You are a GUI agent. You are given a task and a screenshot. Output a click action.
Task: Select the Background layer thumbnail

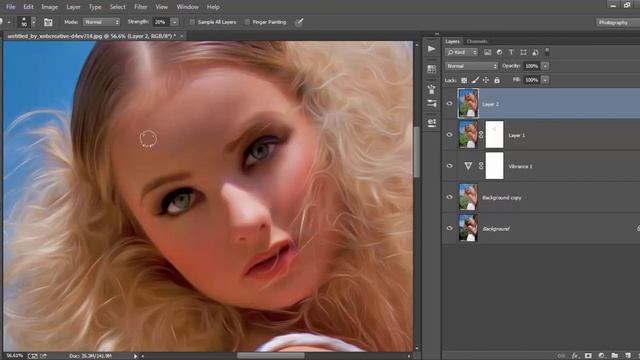point(468,228)
